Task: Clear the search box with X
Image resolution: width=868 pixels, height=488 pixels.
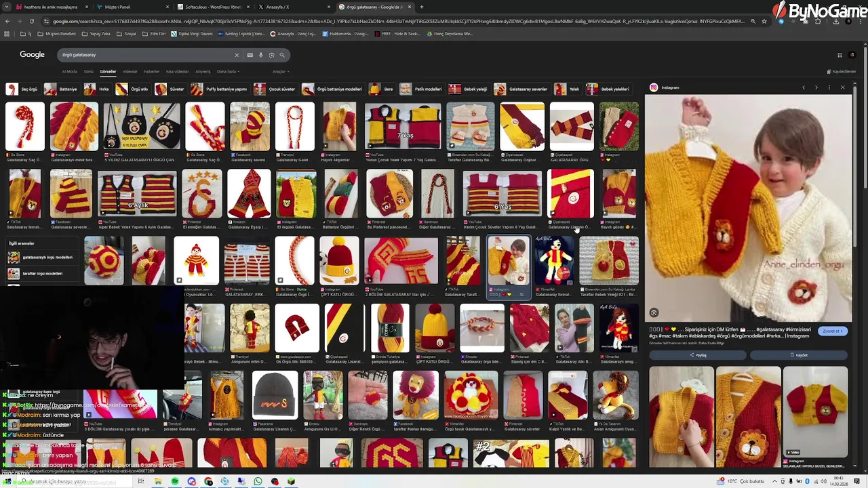Action: [x=237, y=55]
